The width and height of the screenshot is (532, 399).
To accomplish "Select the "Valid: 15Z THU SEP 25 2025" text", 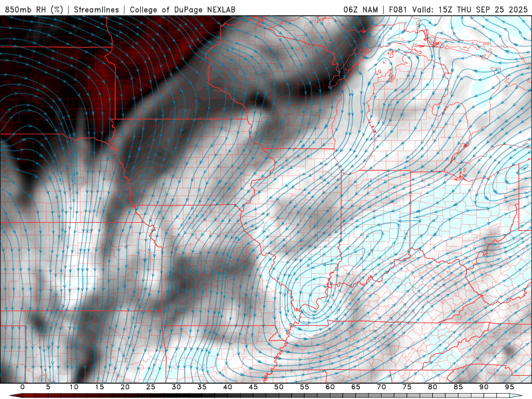I will coord(470,10).
